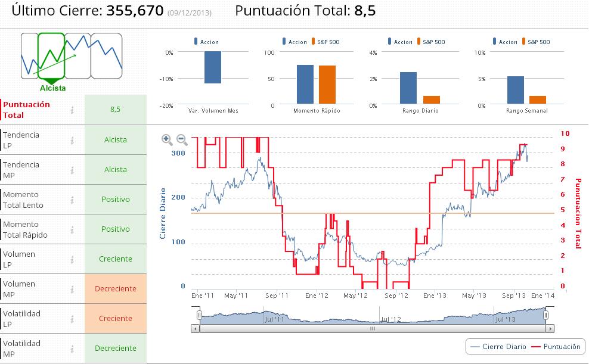The width and height of the screenshot is (589, 364).
Task: Select right range handle of navigator
Action: [546, 315]
